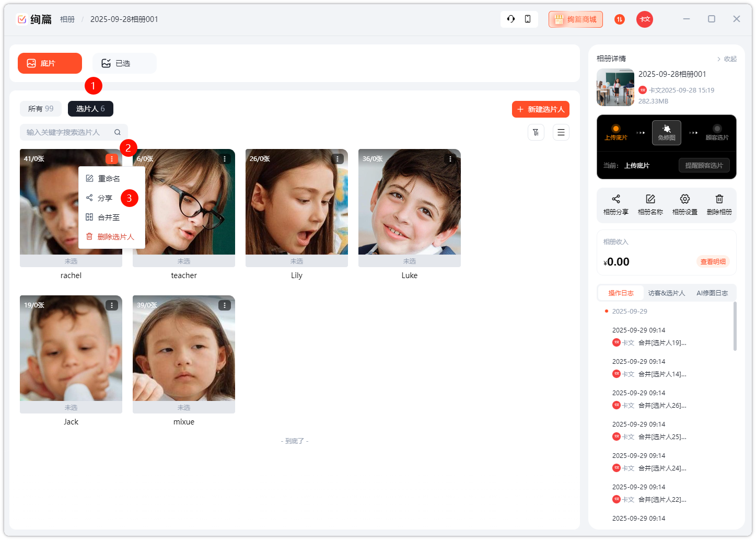The height and width of the screenshot is (540, 756).
Task: Collapse album details panel via 收起
Action: tap(727, 59)
